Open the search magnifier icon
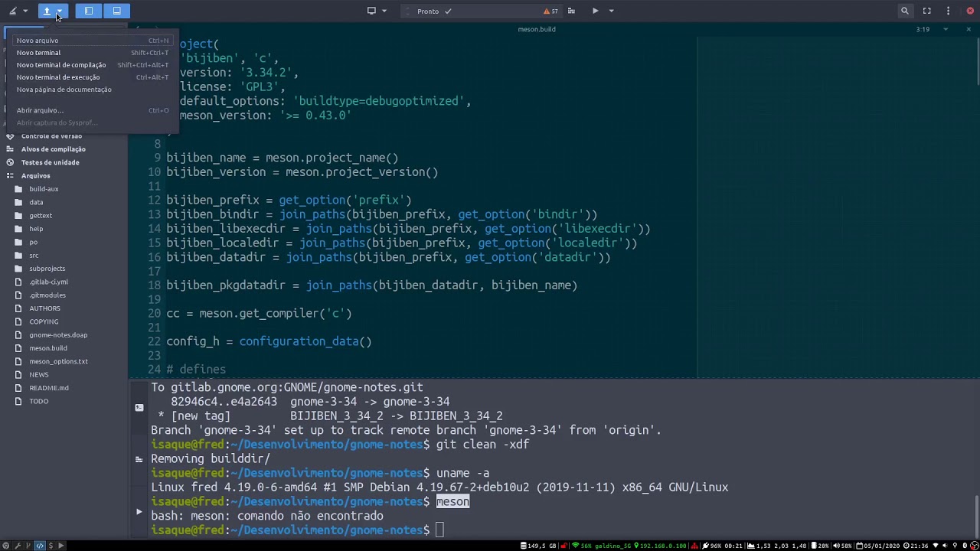 [x=904, y=11]
